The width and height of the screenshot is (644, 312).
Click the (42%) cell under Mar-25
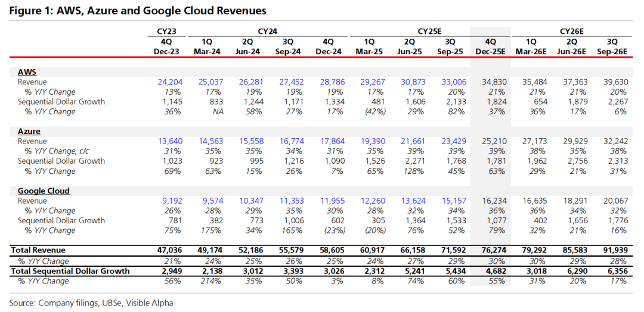376,111
